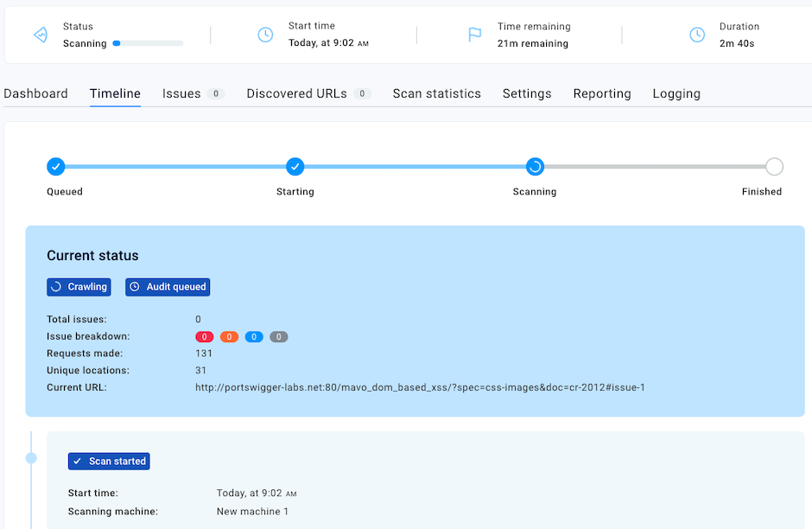The width and height of the screenshot is (812, 529).
Task: Click the Crawling status badge
Action: 79,287
